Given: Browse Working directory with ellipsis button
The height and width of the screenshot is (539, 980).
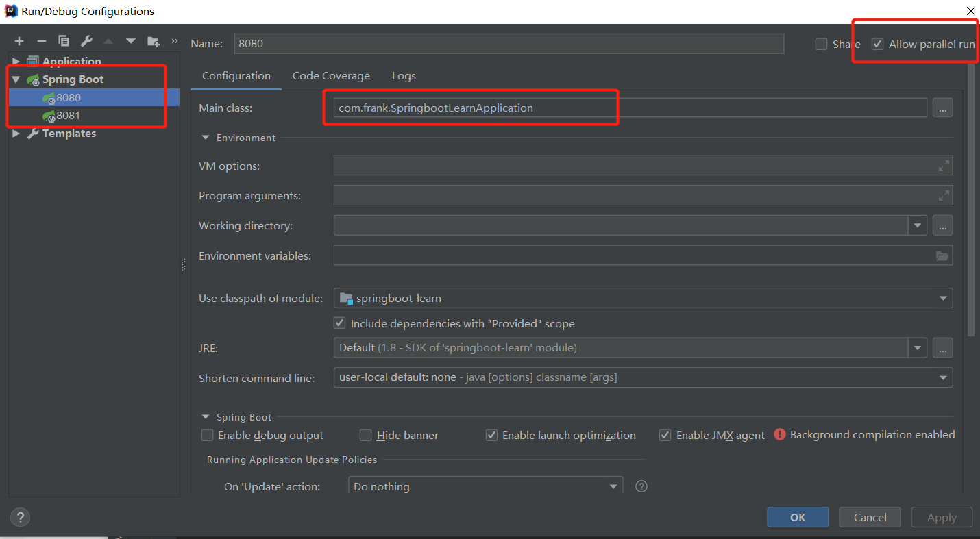Looking at the screenshot, I should tap(942, 225).
